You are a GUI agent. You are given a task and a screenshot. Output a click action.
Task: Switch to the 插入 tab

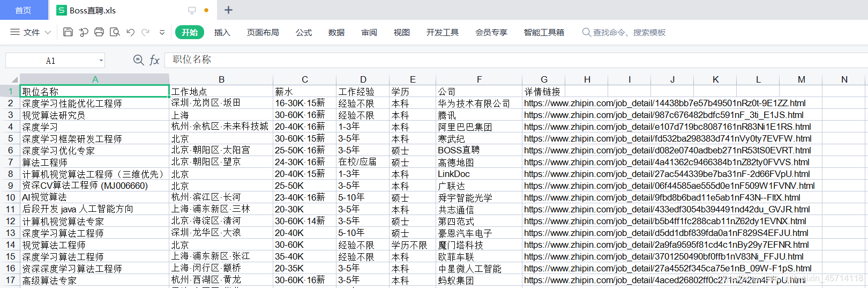pyautogui.click(x=222, y=32)
